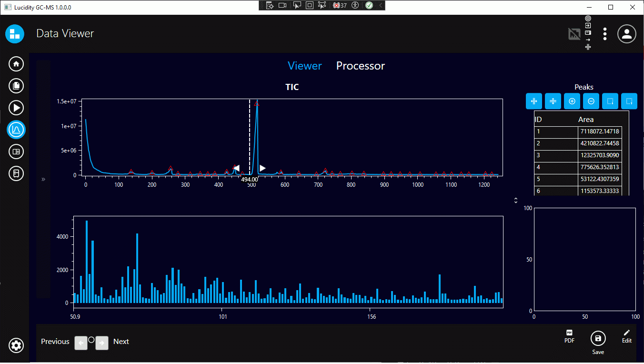Select peak ID 3 row in table
Screen dimensions: 644x364
tap(578, 155)
